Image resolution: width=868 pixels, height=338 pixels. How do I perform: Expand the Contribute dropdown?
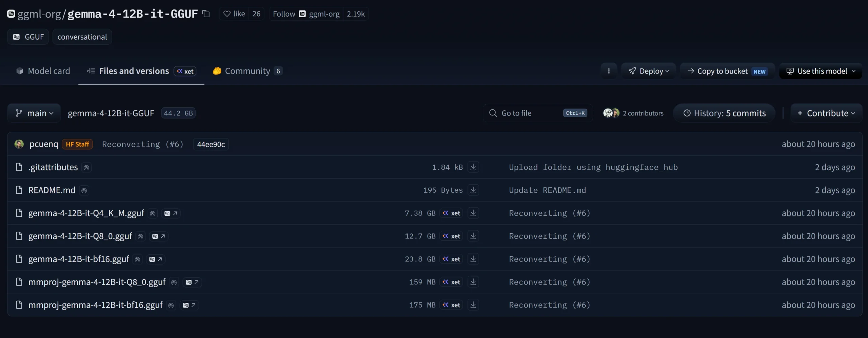point(826,113)
